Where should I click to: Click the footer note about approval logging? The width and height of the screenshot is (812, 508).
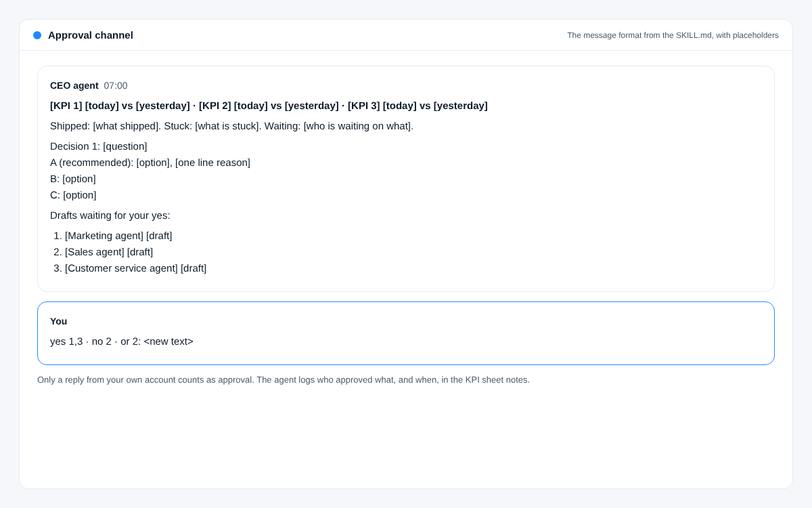[284, 380]
